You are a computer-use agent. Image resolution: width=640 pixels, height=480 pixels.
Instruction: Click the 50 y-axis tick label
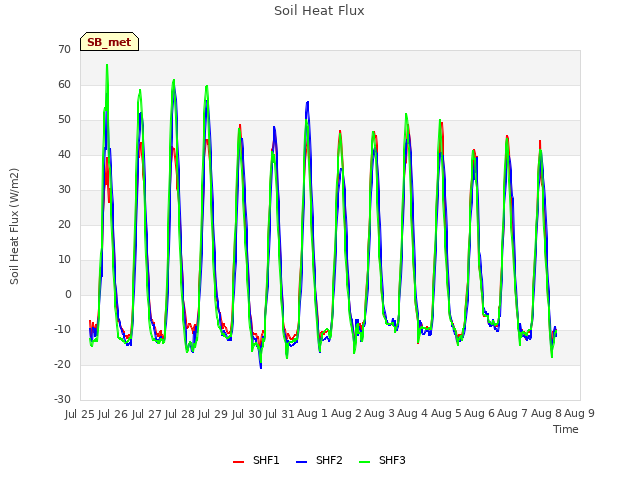click(64, 120)
